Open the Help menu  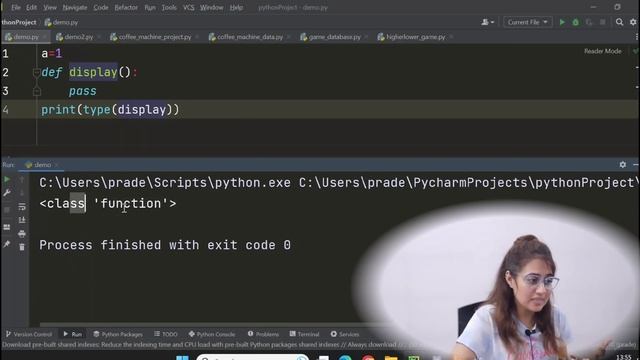click(x=236, y=7)
